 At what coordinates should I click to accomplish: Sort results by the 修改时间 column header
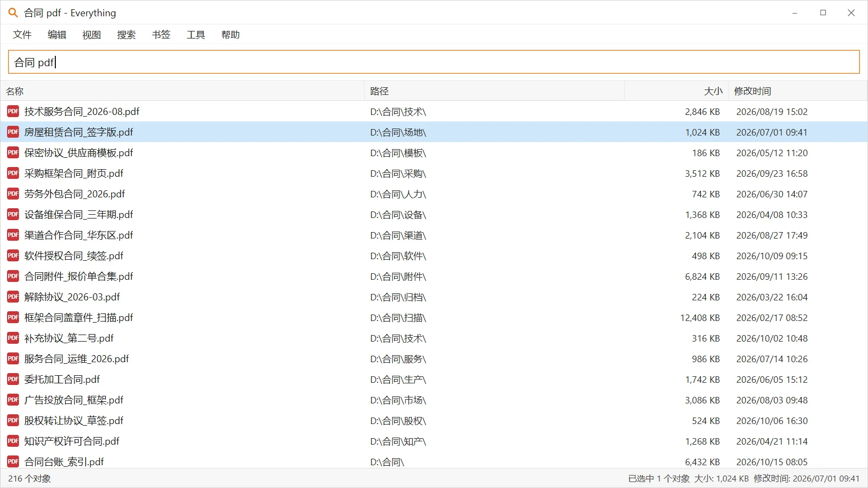point(798,91)
